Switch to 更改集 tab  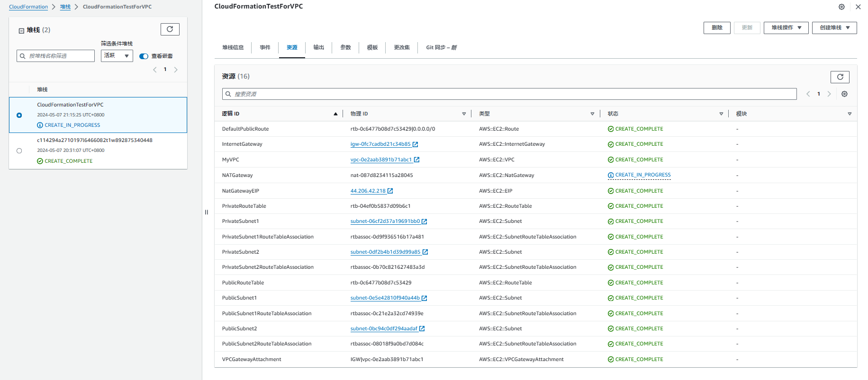coord(402,48)
